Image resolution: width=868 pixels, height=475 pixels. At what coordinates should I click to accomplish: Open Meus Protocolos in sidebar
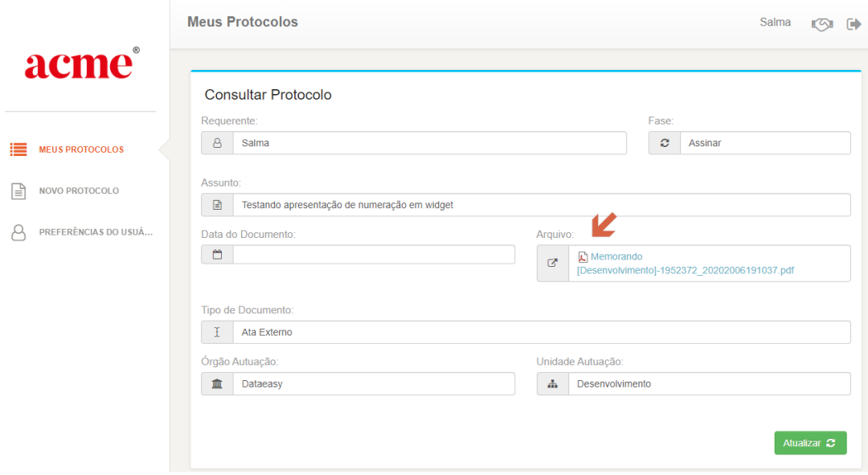click(81, 149)
